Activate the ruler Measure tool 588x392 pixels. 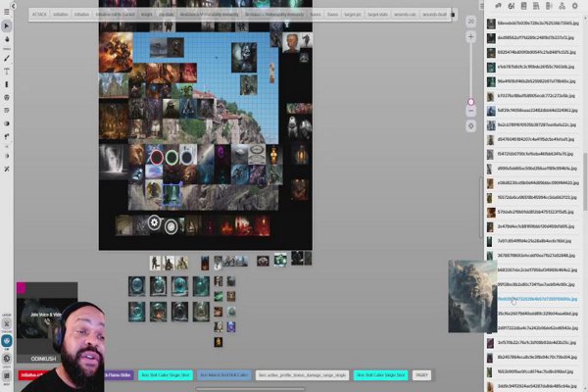pos(7,84)
